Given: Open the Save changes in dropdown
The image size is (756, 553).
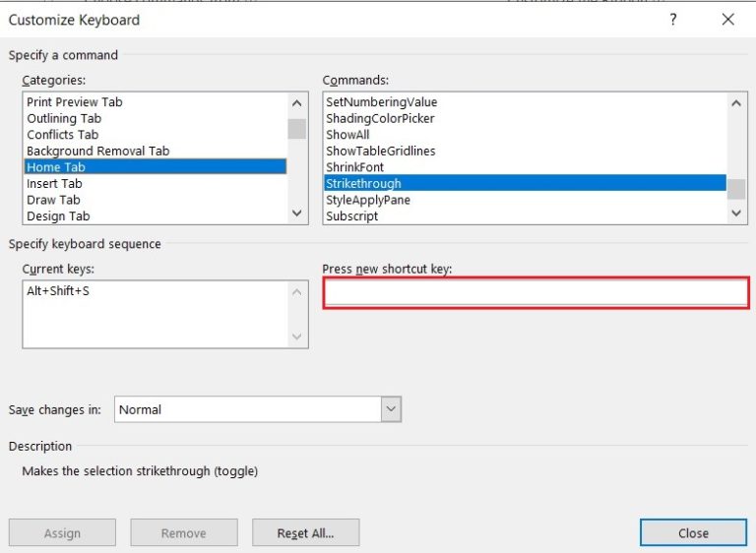Looking at the screenshot, I should point(391,409).
